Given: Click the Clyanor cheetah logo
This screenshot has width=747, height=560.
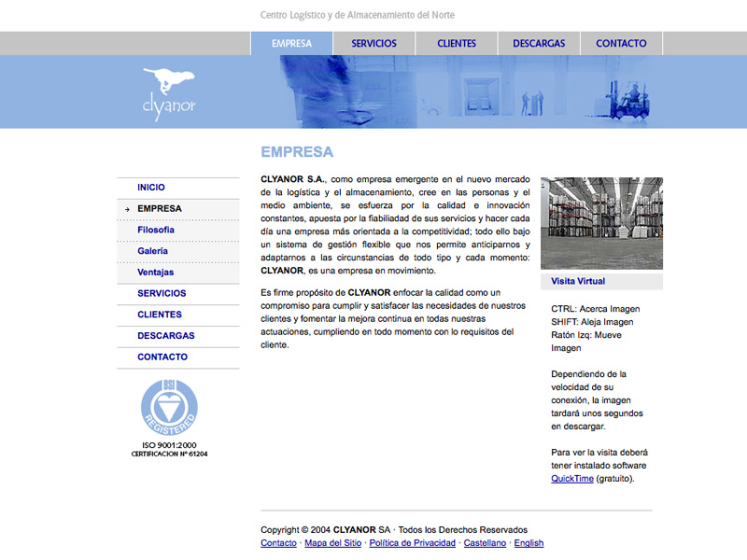Looking at the screenshot, I should pos(169,93).
